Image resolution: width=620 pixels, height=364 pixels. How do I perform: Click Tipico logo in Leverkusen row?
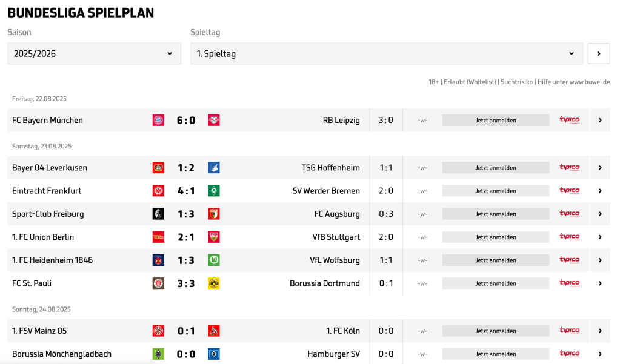point(570,167)
